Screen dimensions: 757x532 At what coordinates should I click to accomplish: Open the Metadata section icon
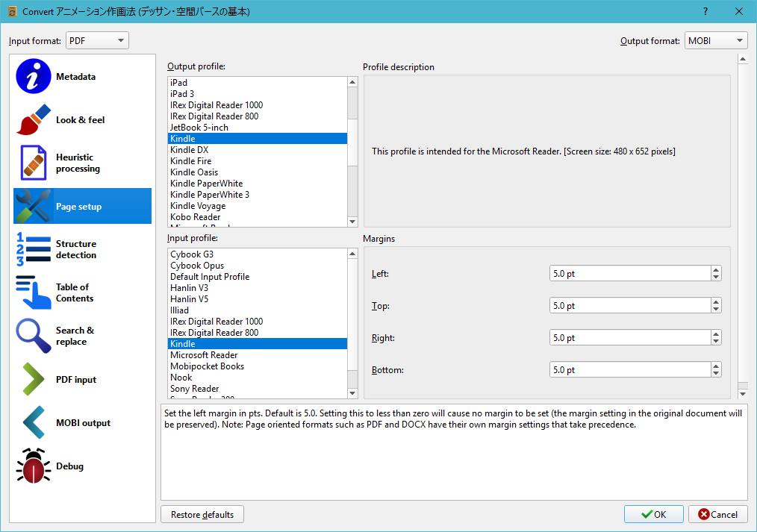click(34, 76)
